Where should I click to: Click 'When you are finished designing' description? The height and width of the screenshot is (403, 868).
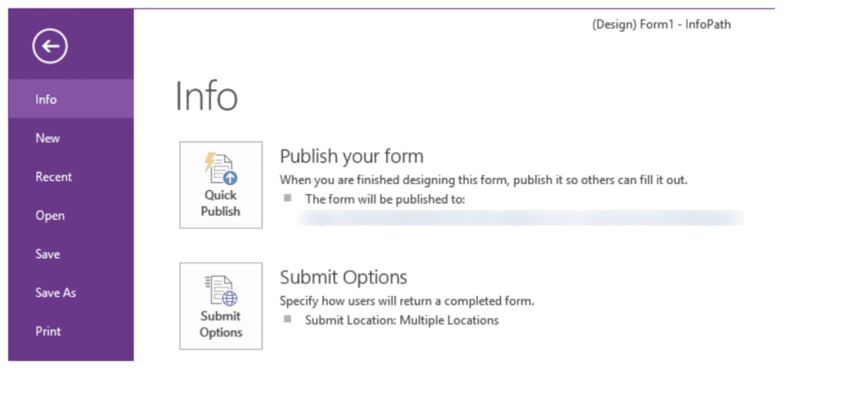pos(483,180)
